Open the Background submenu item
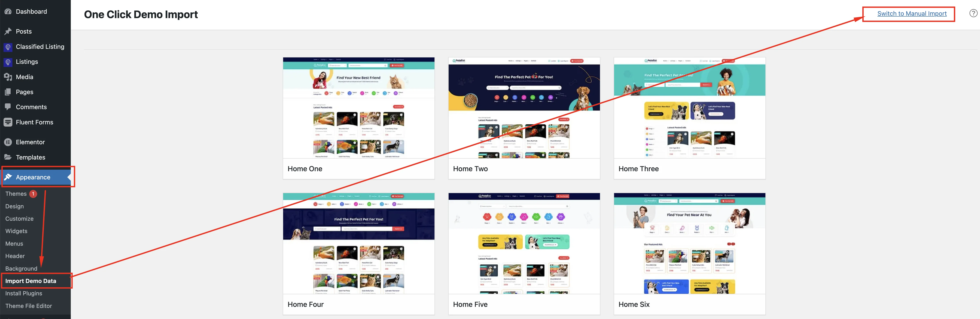980x319 pixels. 21,268
